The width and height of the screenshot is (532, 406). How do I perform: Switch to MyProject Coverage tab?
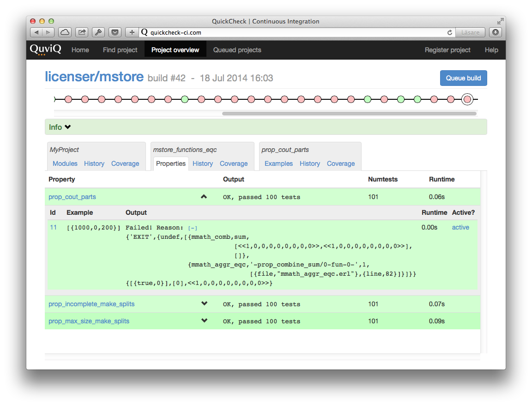(x=125, y=164)
